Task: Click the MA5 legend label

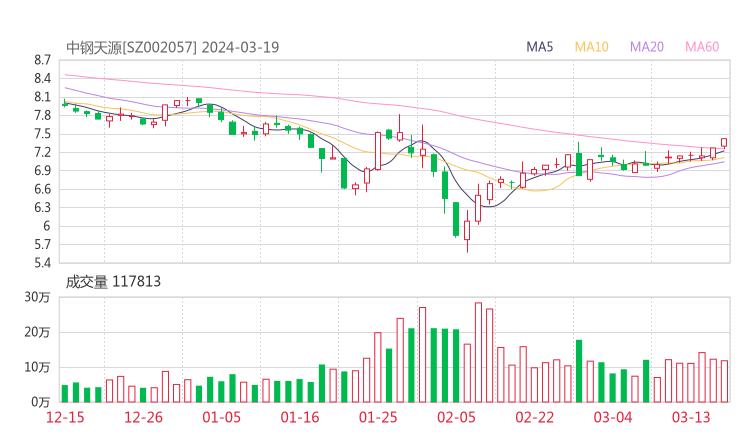Action: (x=539, y=47)
